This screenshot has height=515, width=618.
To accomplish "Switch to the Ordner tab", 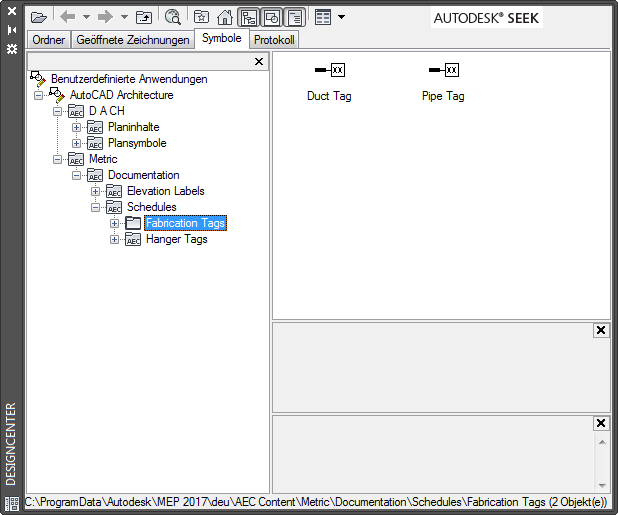I will click(48, 40).
